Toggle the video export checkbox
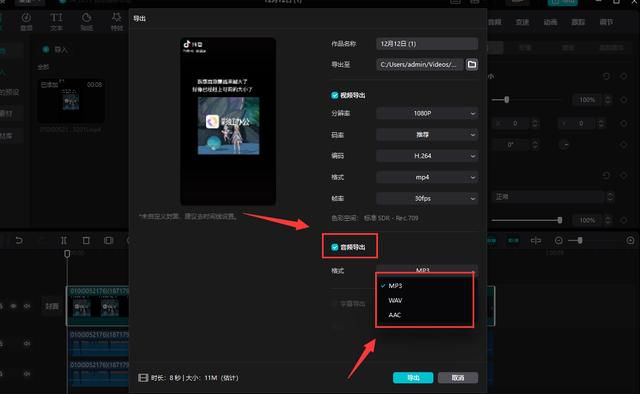 [x=335, y=95]
